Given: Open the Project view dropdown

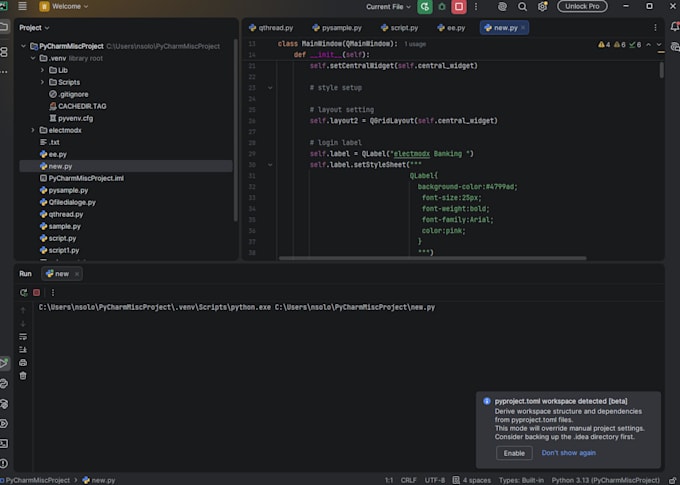Looking at the screenshot, I should (x=34, y=28).
